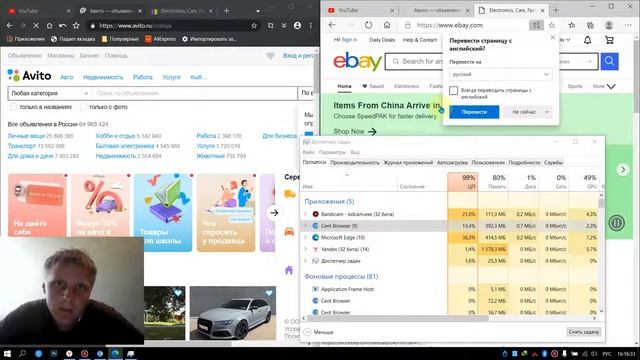Close the Edge translate popup
The width and height of the screenshot is (640, 360).
click(553, 38)
